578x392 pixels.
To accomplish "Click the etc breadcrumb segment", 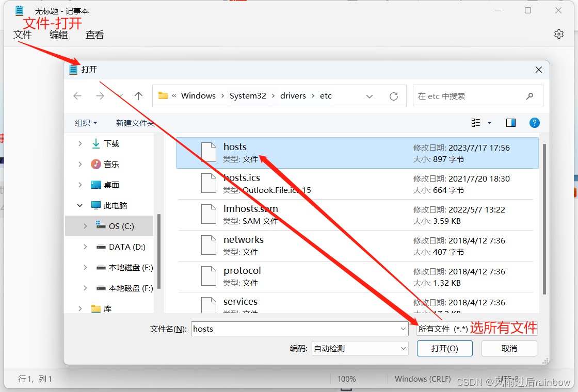I will [326, 96].
